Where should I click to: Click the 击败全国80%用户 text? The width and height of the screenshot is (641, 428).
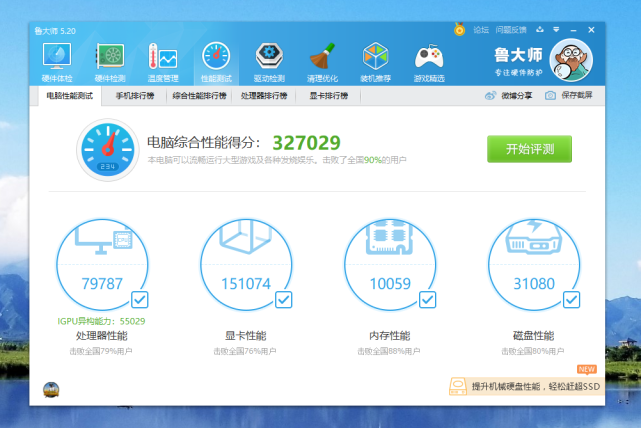533,351
